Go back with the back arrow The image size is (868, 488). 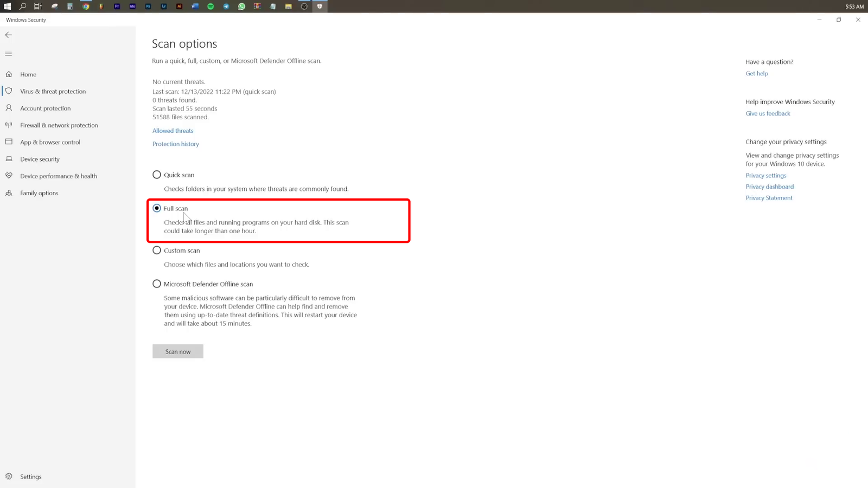tap(9, 35)
